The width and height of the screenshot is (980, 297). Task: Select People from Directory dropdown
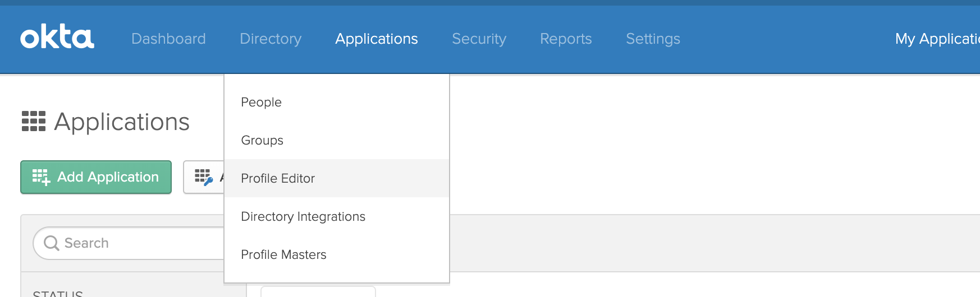(337, 102)
